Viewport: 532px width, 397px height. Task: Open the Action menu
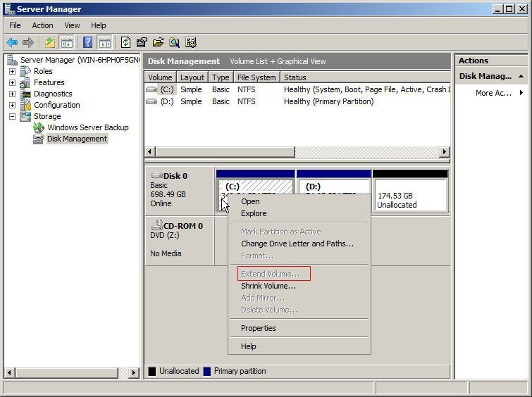(42, 25)
